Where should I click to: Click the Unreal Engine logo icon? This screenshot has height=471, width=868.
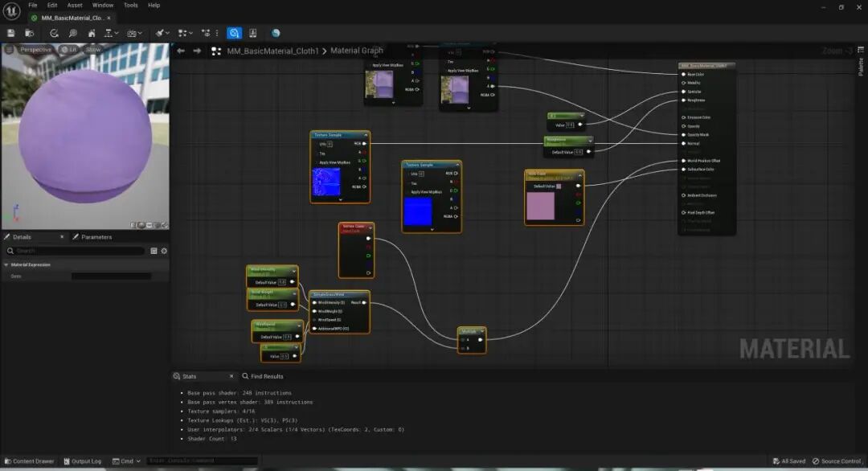tap(11, 10)
